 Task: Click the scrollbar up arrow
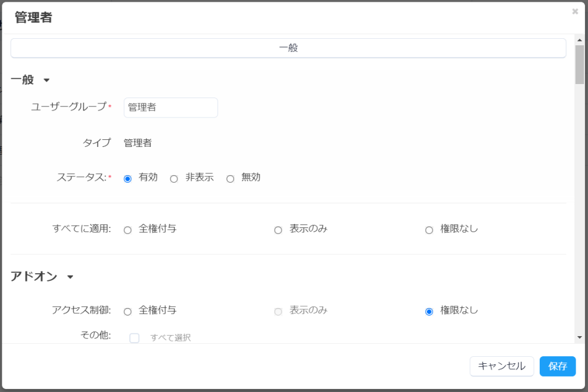tap(579, 40)
